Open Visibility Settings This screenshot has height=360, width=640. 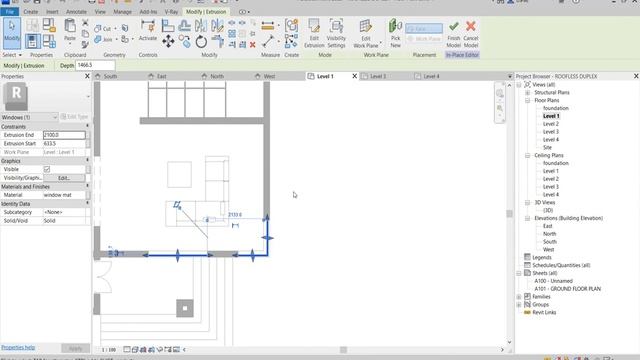coord(336,33)
